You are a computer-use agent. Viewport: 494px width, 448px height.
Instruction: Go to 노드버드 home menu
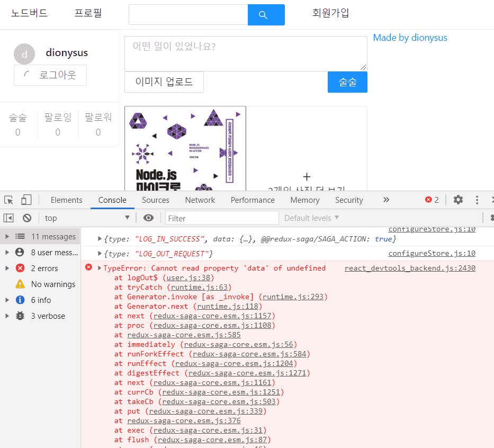pyautogui.click(x=29, y=13)
